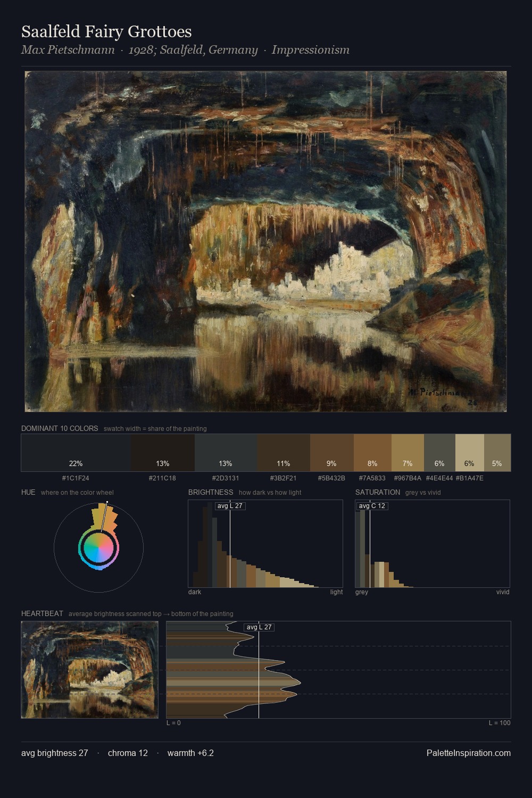Pick the #2D3131 color swatch
This screenshot has height=798, width=532.
point(226,453)
